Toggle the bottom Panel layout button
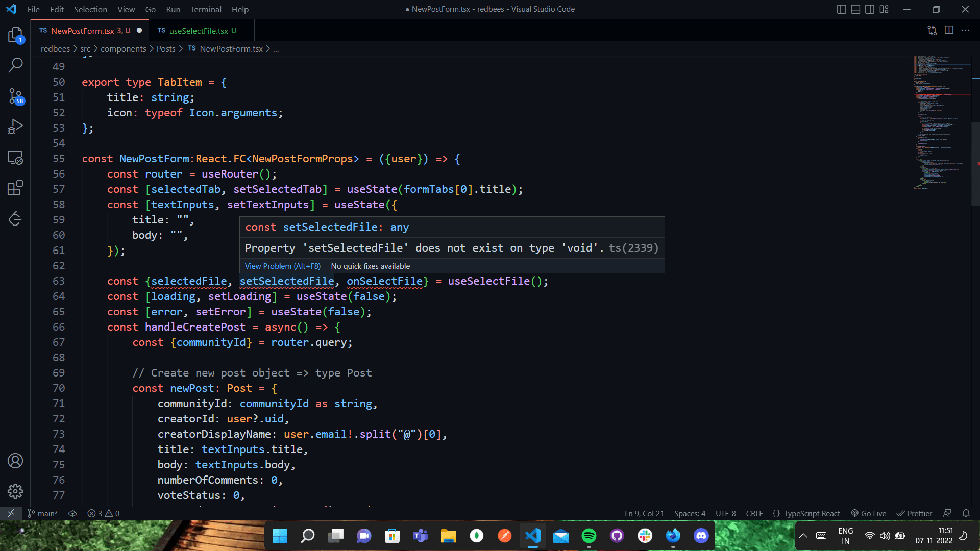The height and width of the screenshot is (551, 980). [855, 9]
